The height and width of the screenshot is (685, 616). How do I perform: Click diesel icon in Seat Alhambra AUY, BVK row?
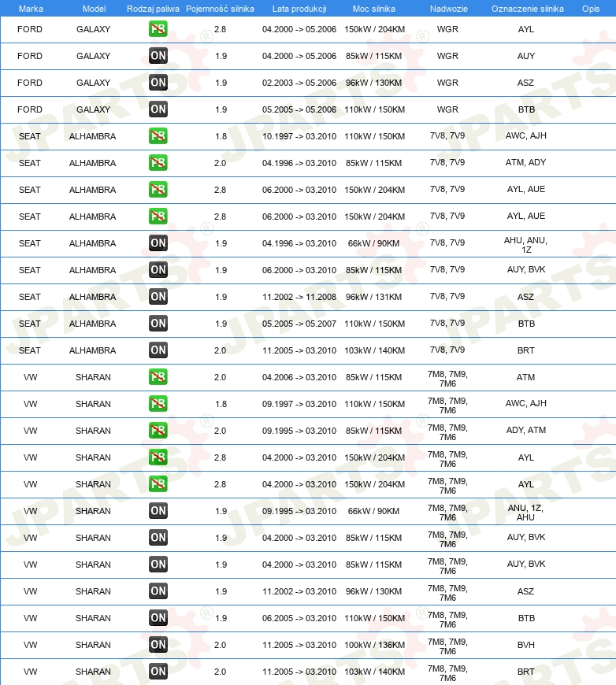click(158, 270)
